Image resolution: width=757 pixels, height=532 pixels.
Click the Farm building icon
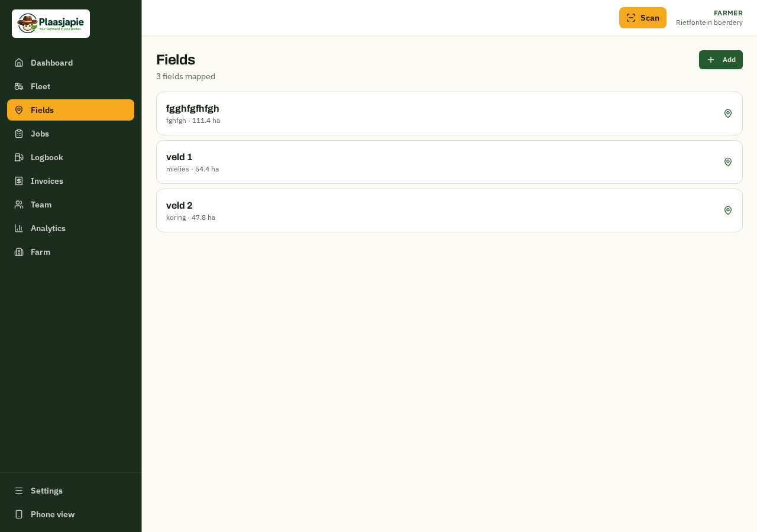pyautogui.click(x=19, y=252)
